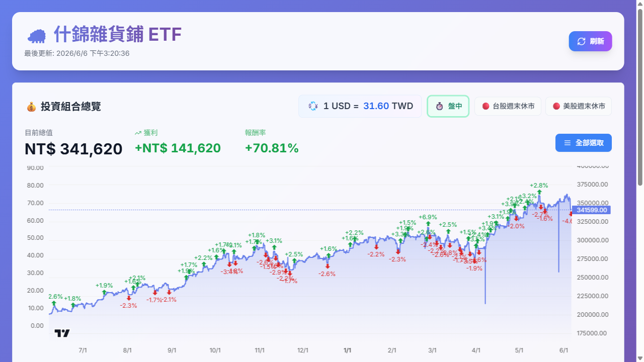Click the 341599.00 current price label
Viewport: 644px width, 362px height.
(591, 210)
